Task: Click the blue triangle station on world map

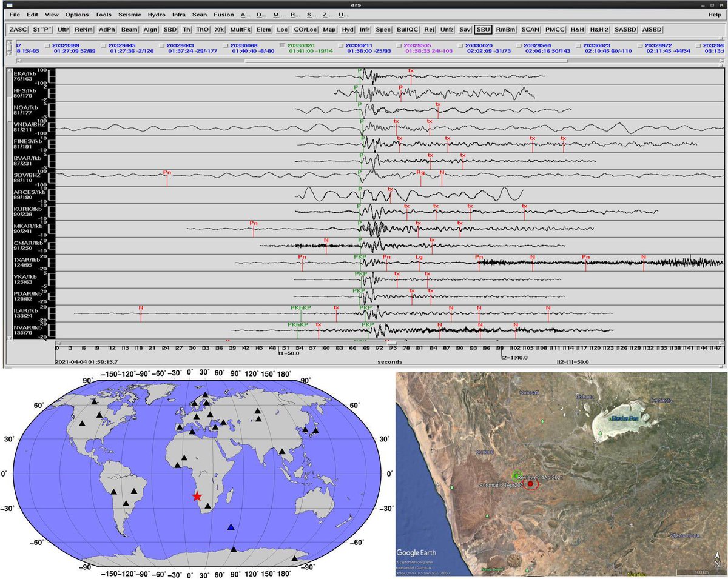Action: 231,527
